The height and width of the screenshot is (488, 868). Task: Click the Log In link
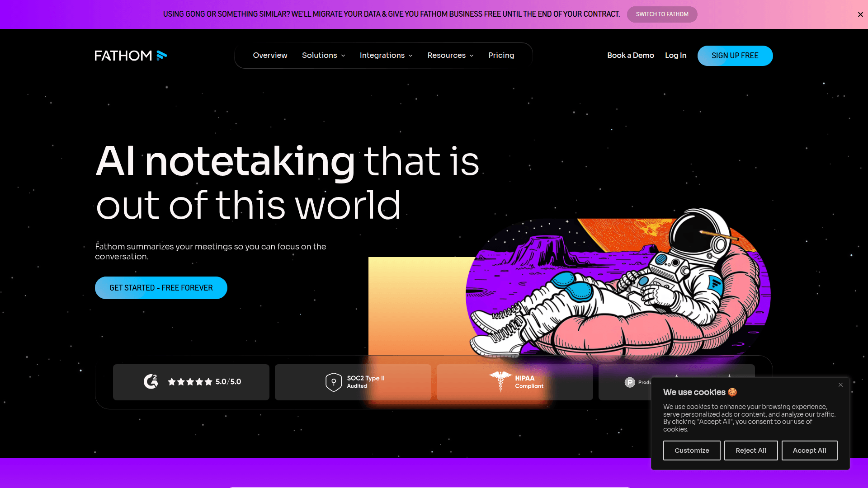coord(675,55)
